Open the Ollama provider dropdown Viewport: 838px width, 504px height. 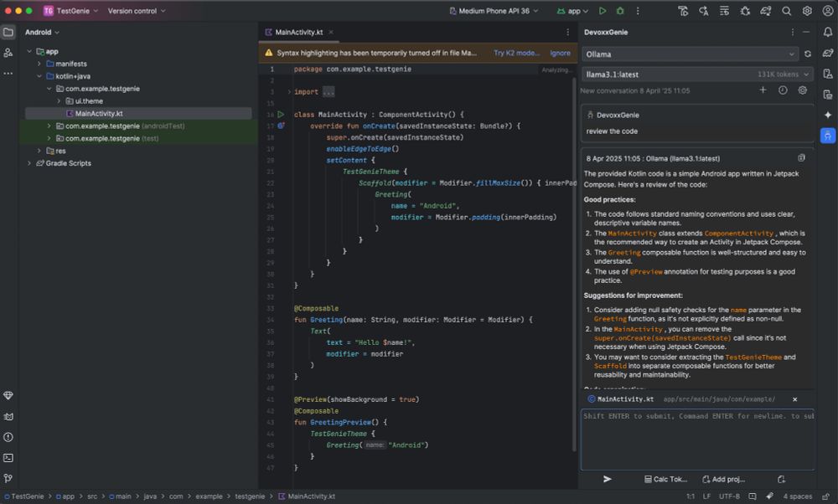pyautogui.click(x=690, y=54)
